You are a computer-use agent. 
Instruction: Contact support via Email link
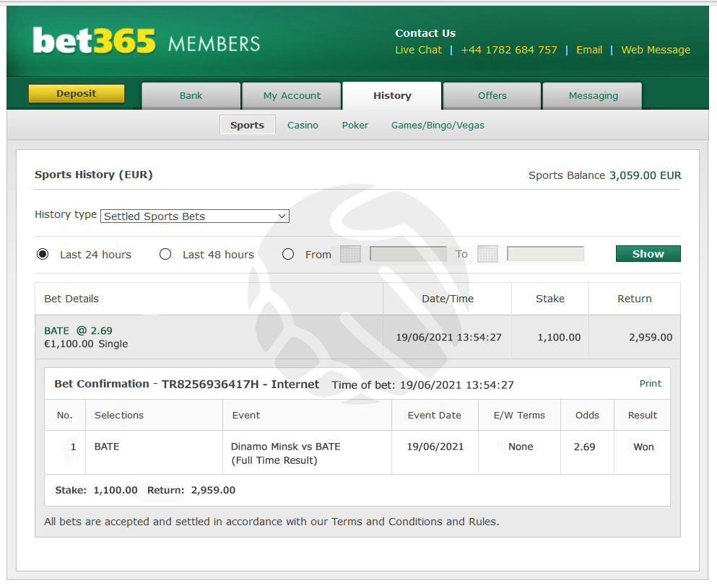pos(589,50)
